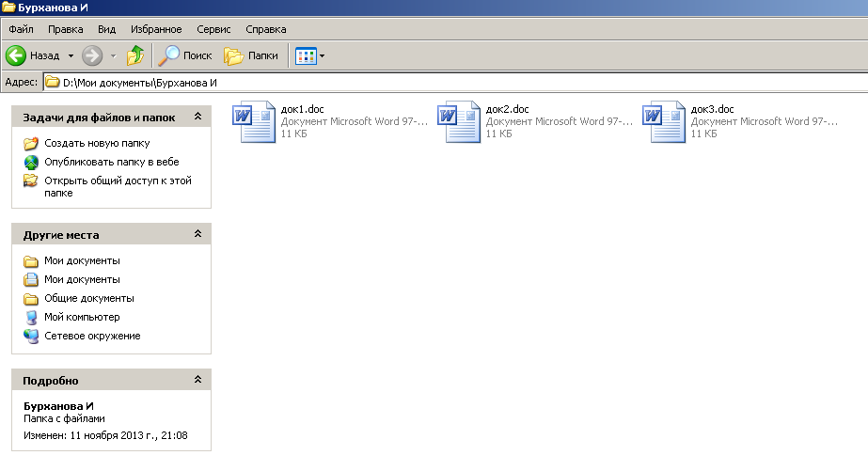Click the Другие места header text
868x471 pixels.
[61, 235]
